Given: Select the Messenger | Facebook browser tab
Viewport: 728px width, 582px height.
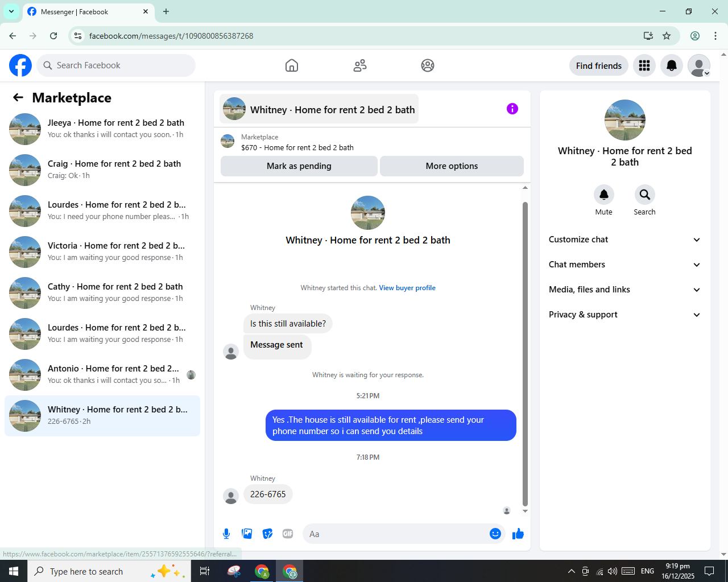Looking at the screenshot, I should pos(88,11).
